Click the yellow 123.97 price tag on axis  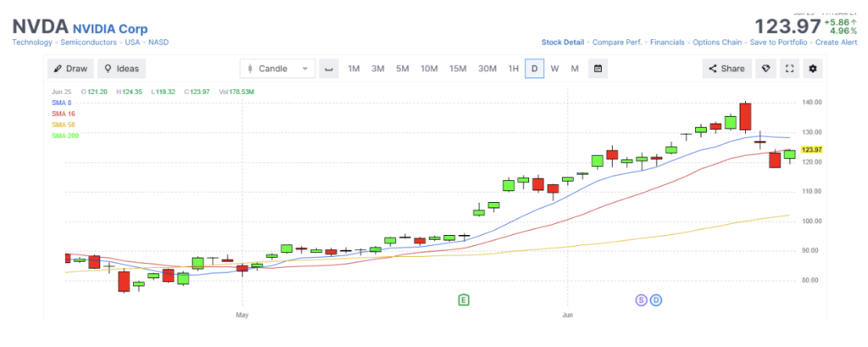[811, 149]
